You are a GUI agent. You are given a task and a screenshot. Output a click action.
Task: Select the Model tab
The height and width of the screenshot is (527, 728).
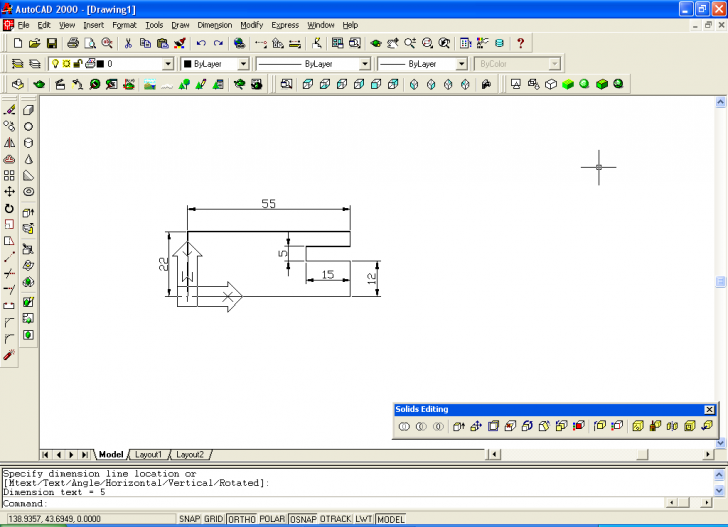tap(111, 455)
